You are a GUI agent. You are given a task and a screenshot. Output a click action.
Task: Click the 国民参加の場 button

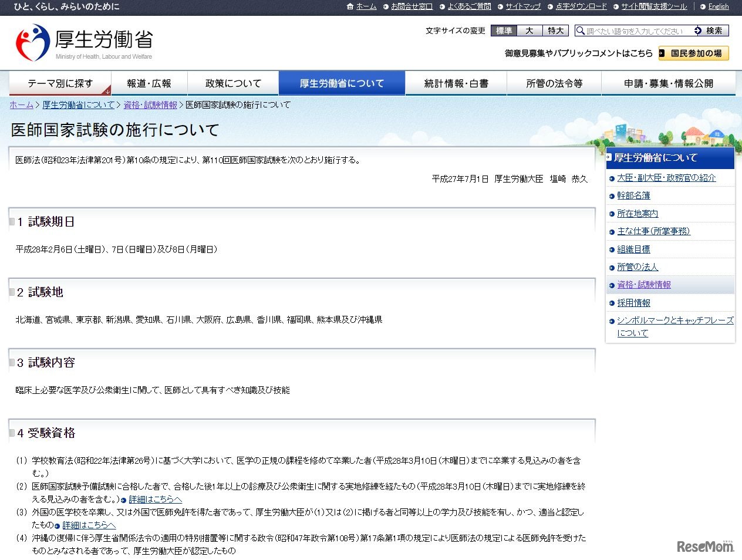(x=694, y=53)
